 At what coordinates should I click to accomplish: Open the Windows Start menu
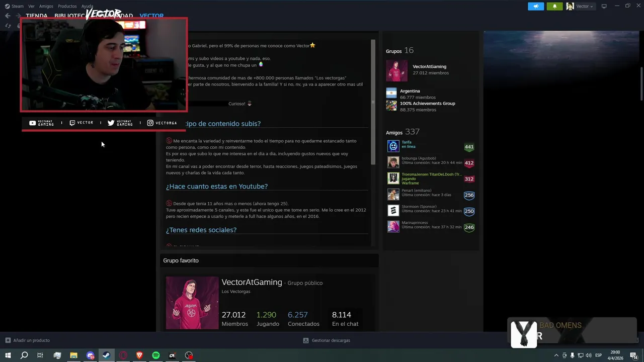click(8, 355)
